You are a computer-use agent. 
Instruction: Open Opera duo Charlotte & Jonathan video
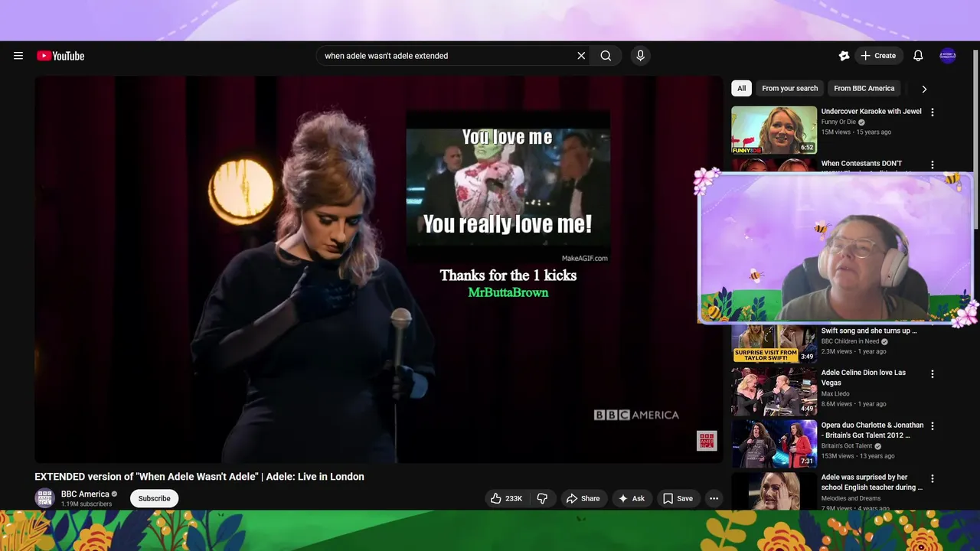coord(872,430)
